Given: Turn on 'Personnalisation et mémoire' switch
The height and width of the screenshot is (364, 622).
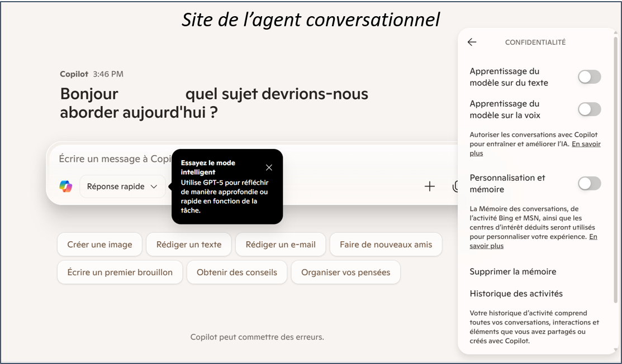Looking at the screenshot, I should point(589,183).
